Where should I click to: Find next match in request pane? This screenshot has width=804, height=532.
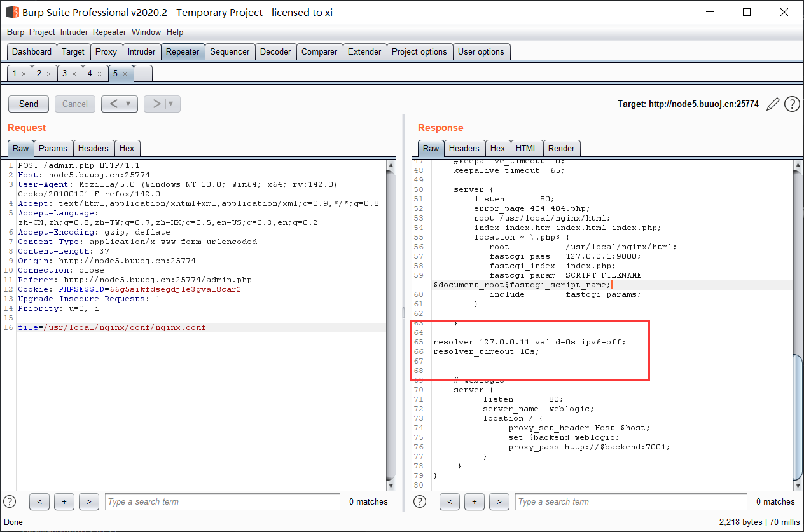(x=88, y=501)
